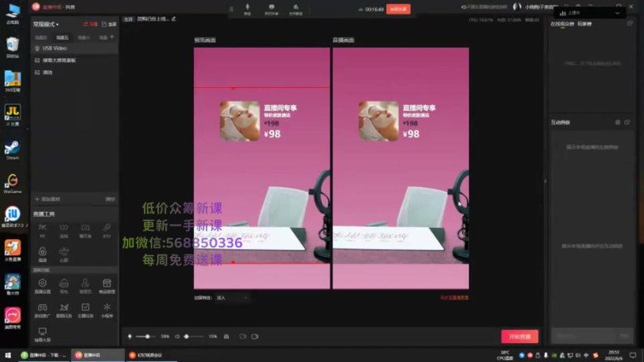Click the left preview canvas

point(261,168)
